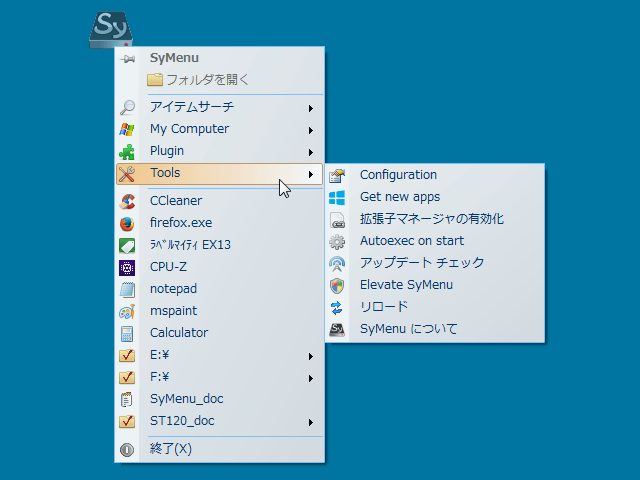Click the notepad icon
This screenshot has width=640, height=480.
[x=127, y=290]
